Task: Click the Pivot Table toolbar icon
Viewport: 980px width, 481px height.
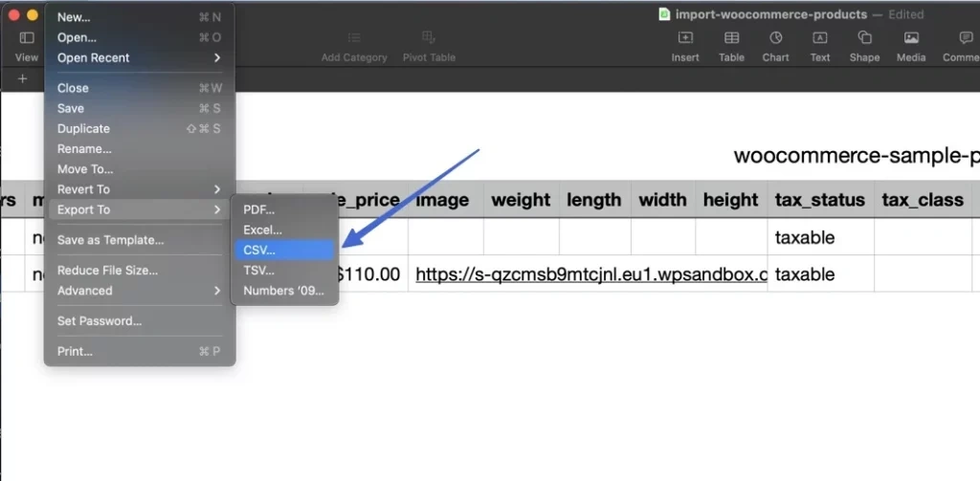Action: [429, 38]
